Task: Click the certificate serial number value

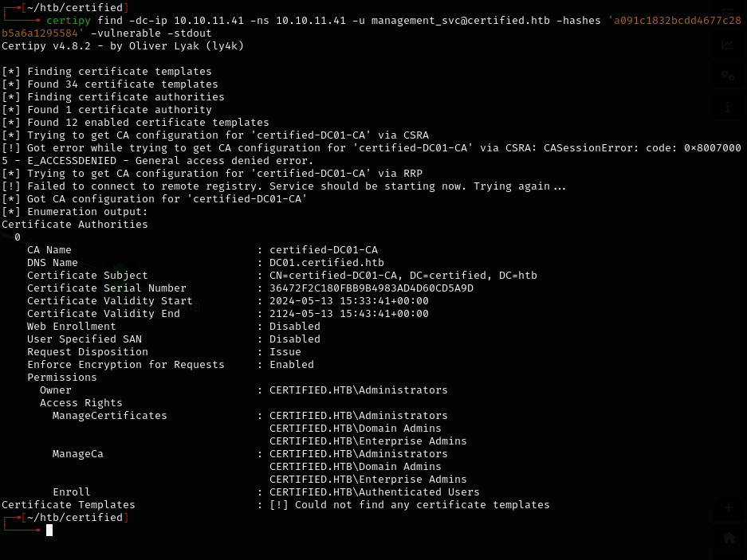Action: click(372, 288)
